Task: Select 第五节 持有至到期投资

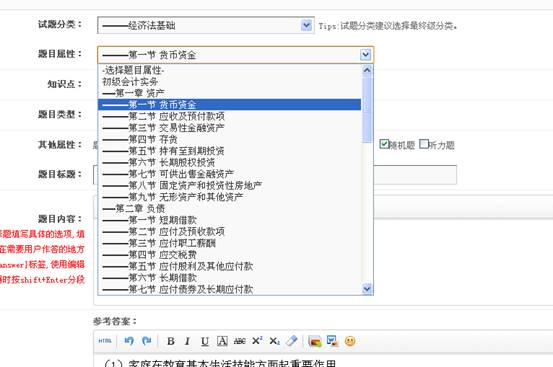Action: (230, 151)
